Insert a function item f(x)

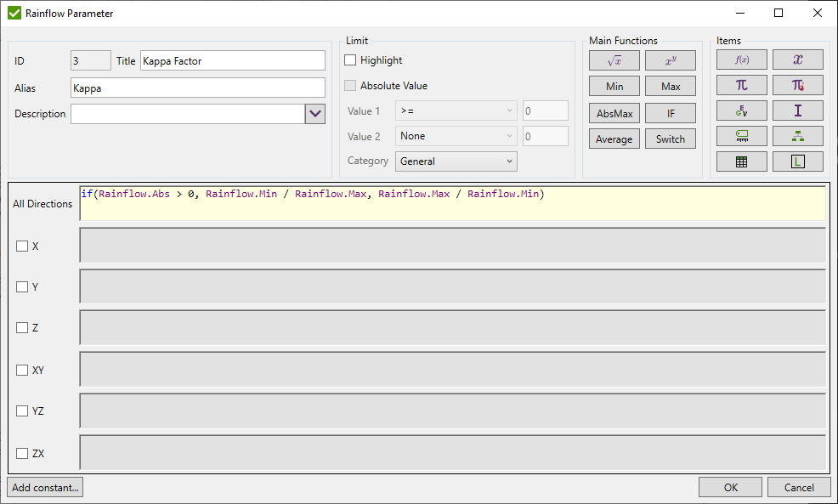tap(741, 59)
